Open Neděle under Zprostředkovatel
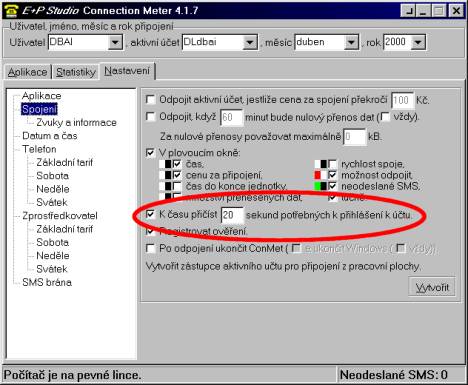Screen dimensions: 468x385 tap(53, 256)
